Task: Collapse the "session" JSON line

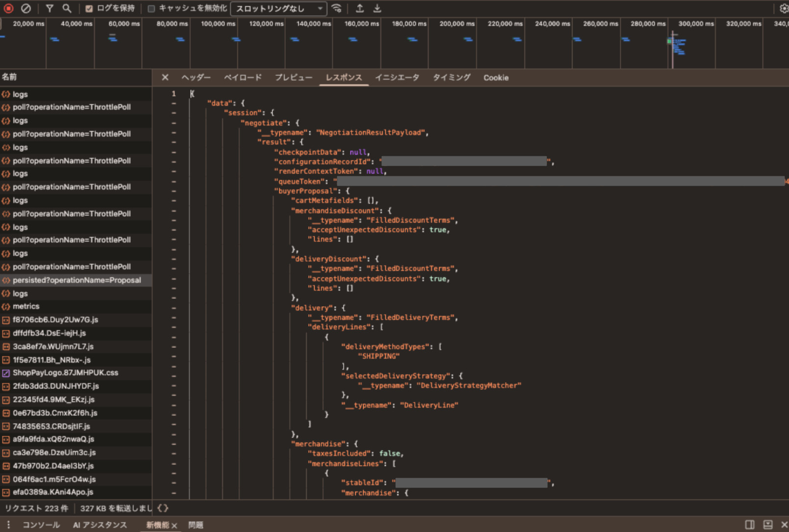Action: click(x=173, y=113)
